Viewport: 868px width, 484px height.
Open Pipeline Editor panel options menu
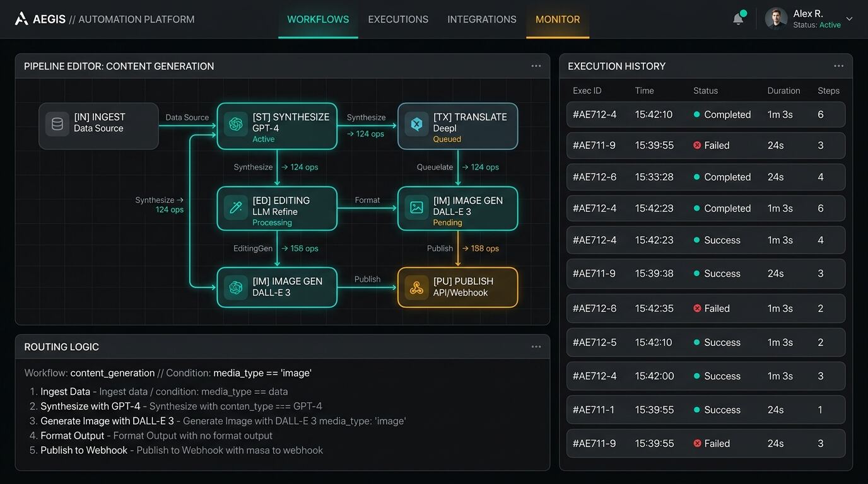(536, 66)
